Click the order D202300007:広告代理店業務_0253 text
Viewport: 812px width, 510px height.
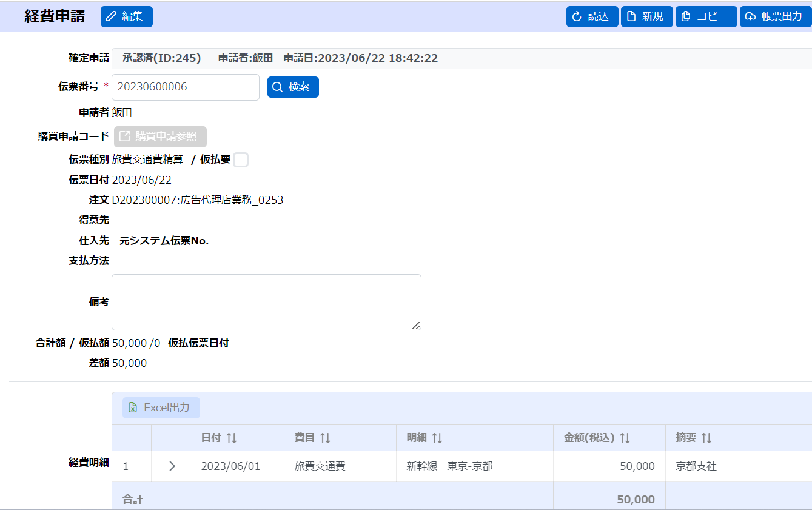[198, 200]
